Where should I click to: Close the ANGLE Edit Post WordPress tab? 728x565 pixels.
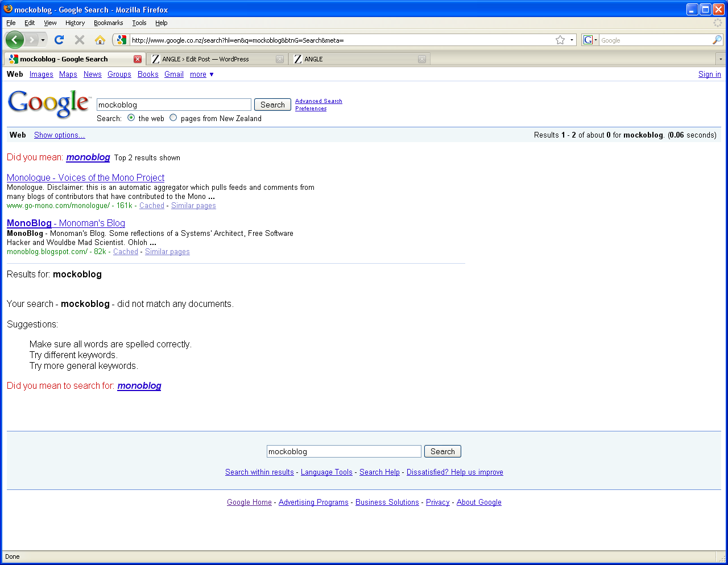(x=280, y=59)
